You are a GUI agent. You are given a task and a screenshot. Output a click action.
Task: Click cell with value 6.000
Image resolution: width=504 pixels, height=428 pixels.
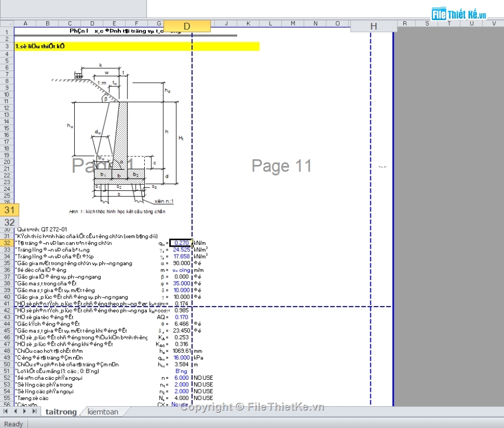pyautogui.click(x=180, y=378)
